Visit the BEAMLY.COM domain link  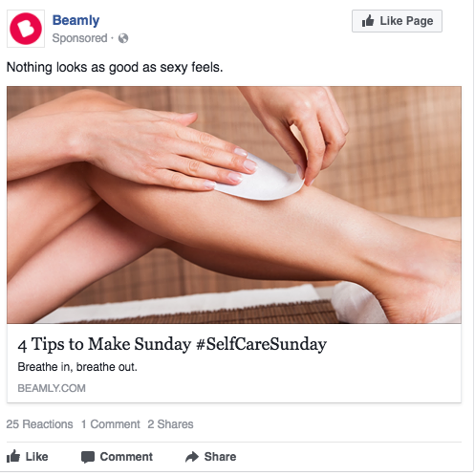point(52,388)
